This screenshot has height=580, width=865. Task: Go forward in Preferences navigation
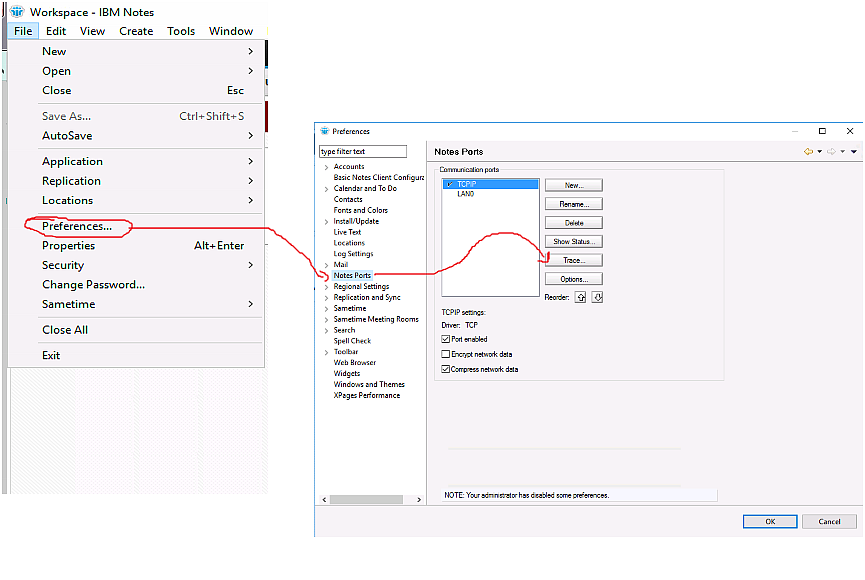(831, 151)
